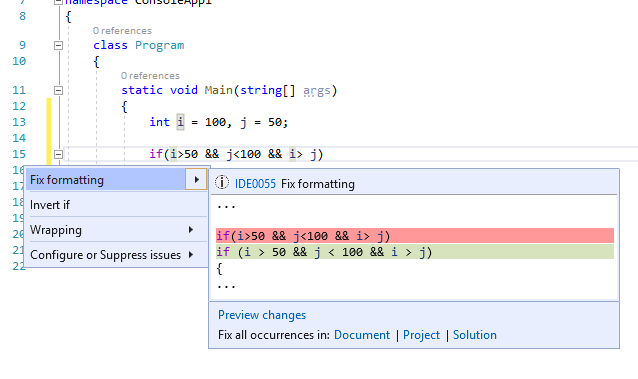638x379 pixels.
Task: Click the 0 references lens above Program
Action: click(122, 31)
